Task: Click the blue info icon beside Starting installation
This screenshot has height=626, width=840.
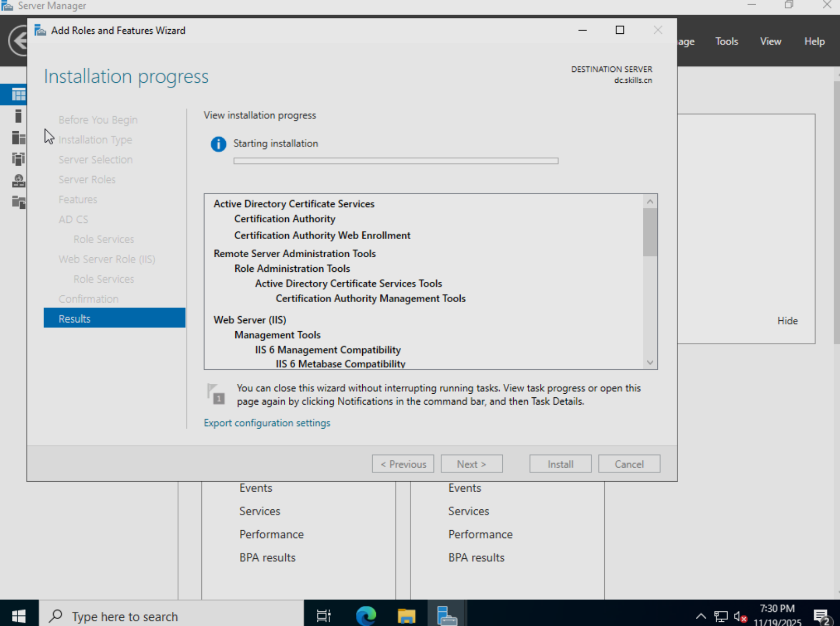Action: [x=218, y=144]
